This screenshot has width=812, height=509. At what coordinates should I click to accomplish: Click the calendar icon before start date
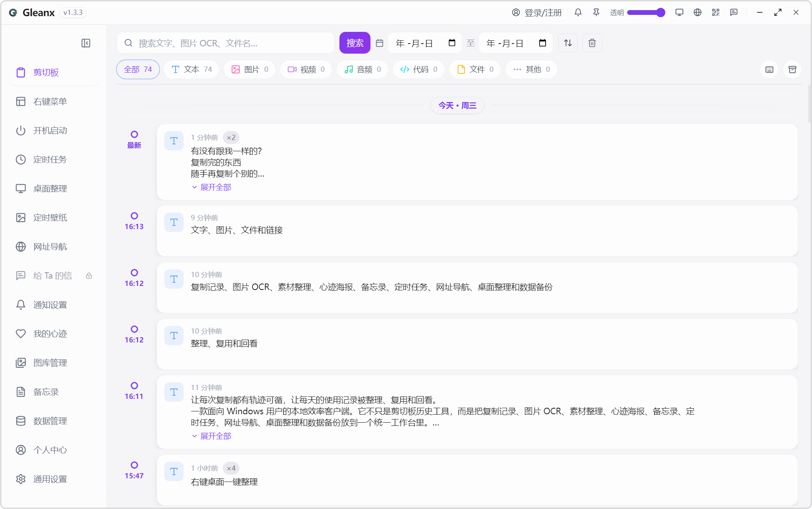click(379, 43)
